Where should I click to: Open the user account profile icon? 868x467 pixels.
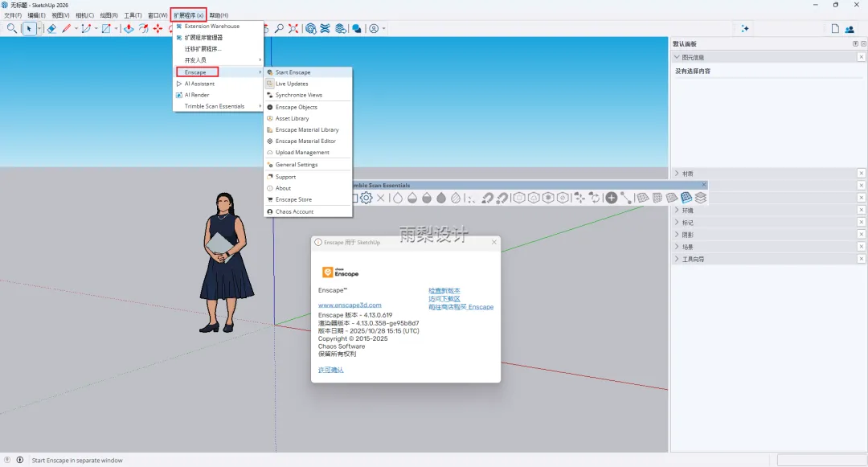[375, 28]
